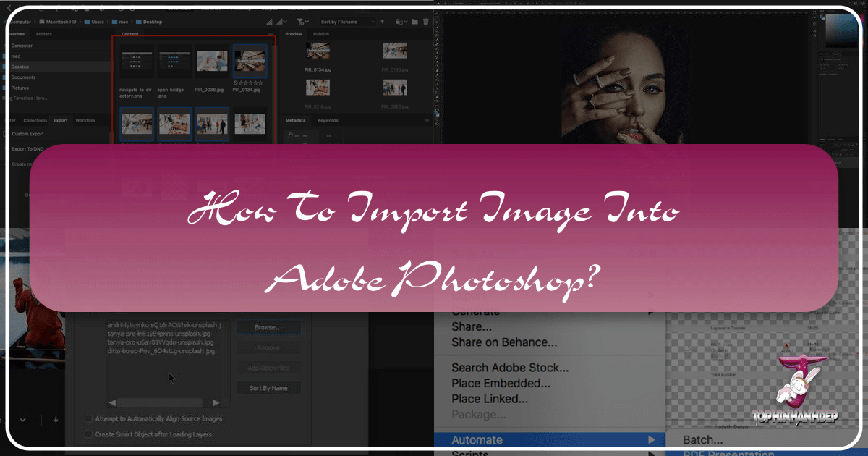This screenshot has height=456, width=868.
Task: Enable Attempt to Automatically Align Source Images
Action: point(89,419)
